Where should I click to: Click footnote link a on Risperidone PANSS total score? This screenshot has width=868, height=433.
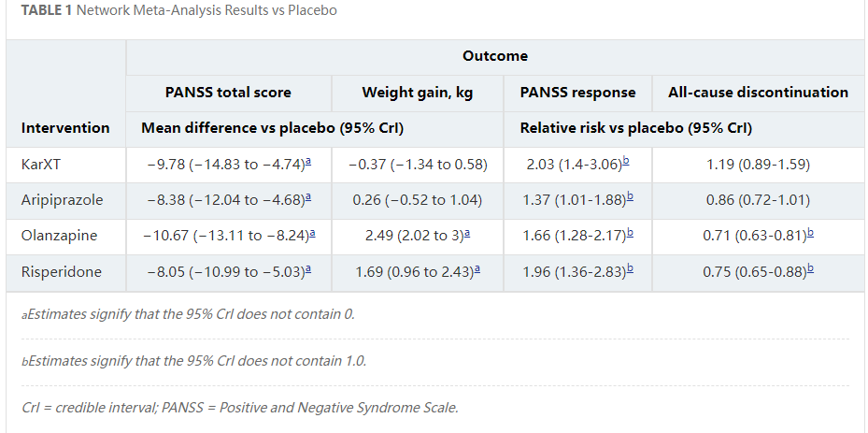point(307,271)
